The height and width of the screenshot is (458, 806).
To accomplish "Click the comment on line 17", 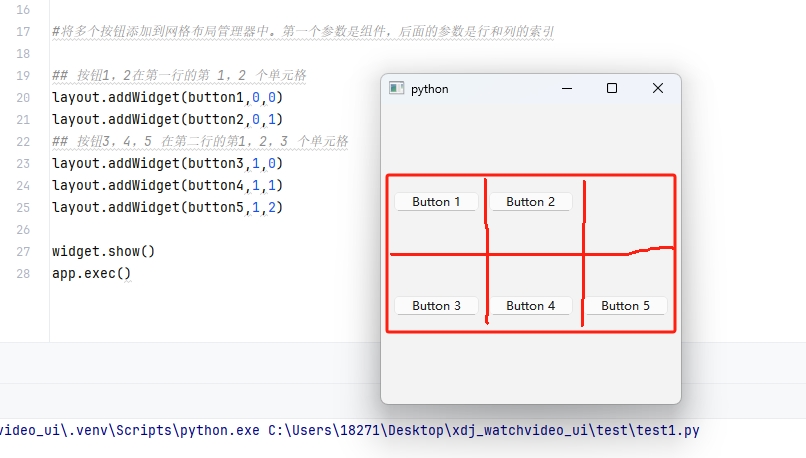I will coord(302,32).
